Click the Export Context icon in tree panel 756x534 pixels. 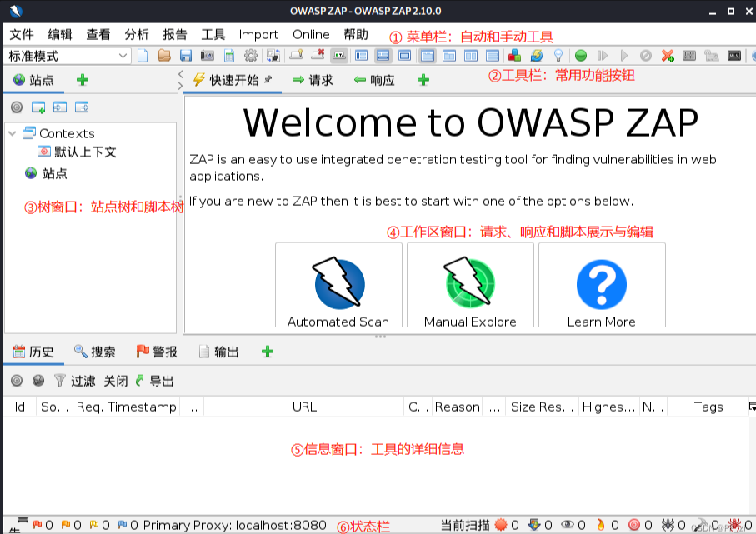click(x=82, y=107)
